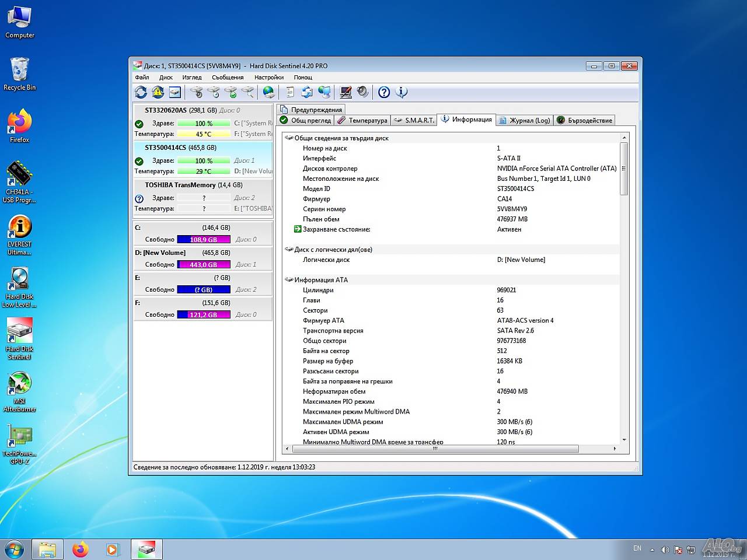Viewport: 747px width, 560px height.
Task: Collapse the 'Информация ATA' section
Action: tap(288, 280)
